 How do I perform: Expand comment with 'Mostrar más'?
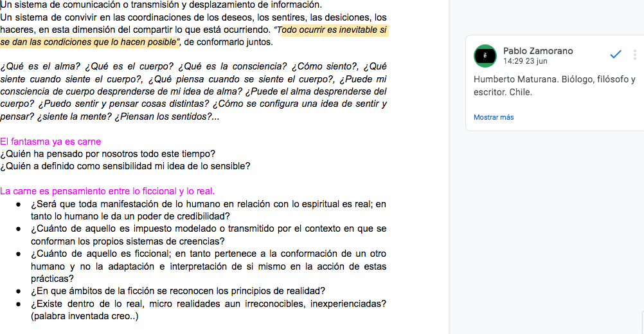pos(494,117)
